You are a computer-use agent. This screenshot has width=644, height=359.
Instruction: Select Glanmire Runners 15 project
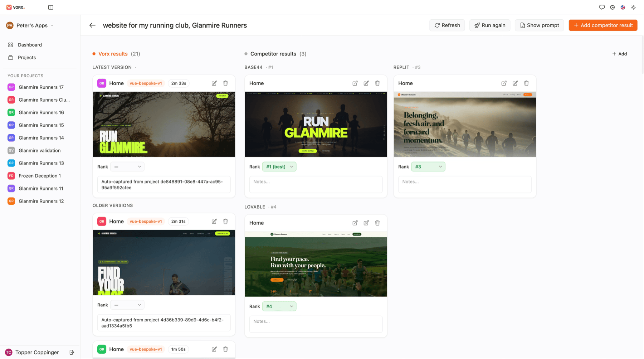coord(41,125)
